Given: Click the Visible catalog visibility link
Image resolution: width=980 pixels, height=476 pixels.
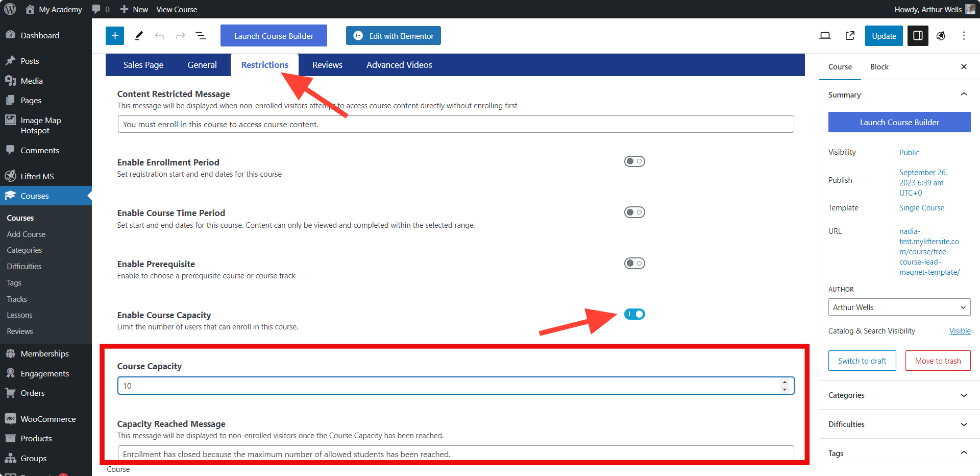Looking at the screenshot, I should pos(960,331).
